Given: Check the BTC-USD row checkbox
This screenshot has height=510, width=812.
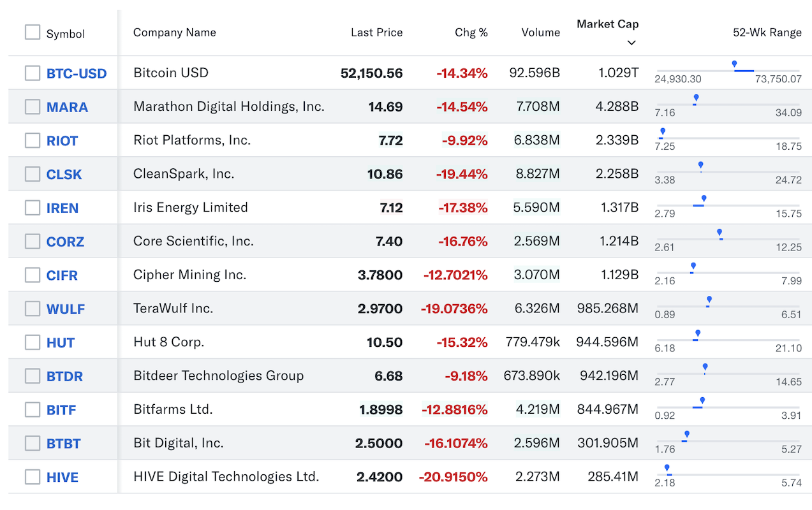Looking at the screenshot, I should [33, 73].
